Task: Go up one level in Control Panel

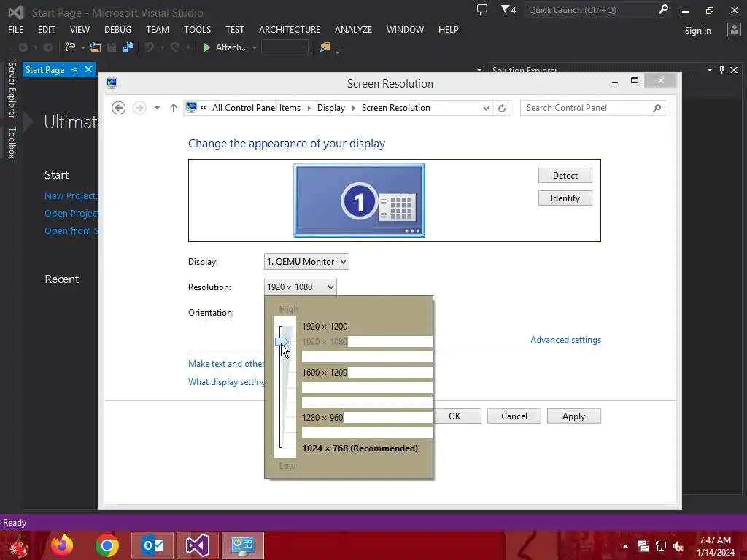Action: click(174, 108)
